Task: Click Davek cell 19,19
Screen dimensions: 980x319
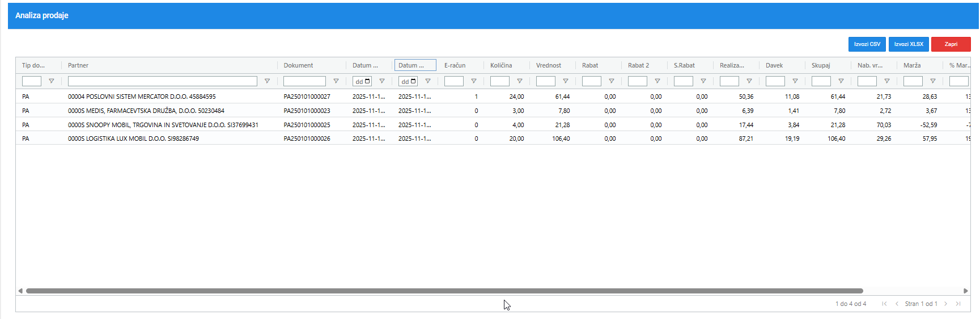Action: (x=792, y=138)
